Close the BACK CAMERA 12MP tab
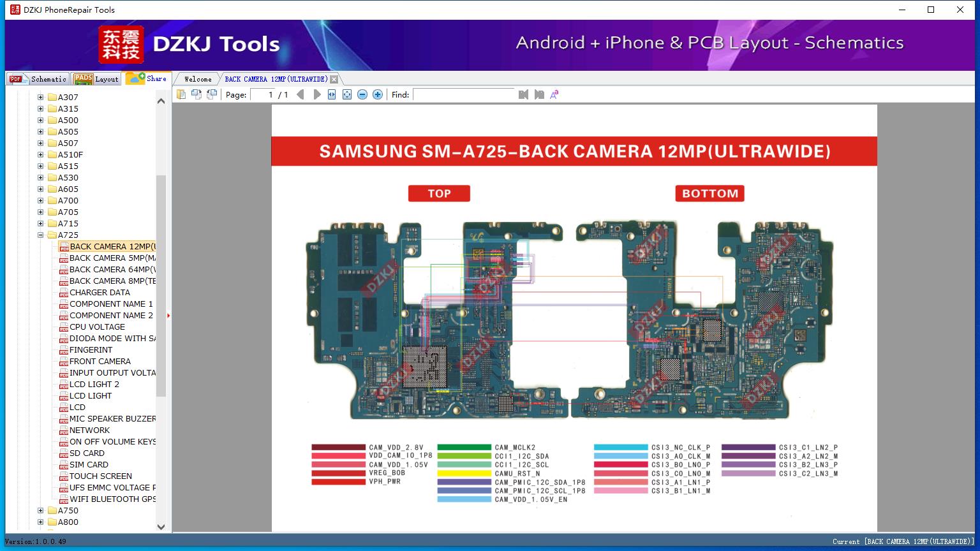This screenshot has height=551, width=980. pos(334,79)
